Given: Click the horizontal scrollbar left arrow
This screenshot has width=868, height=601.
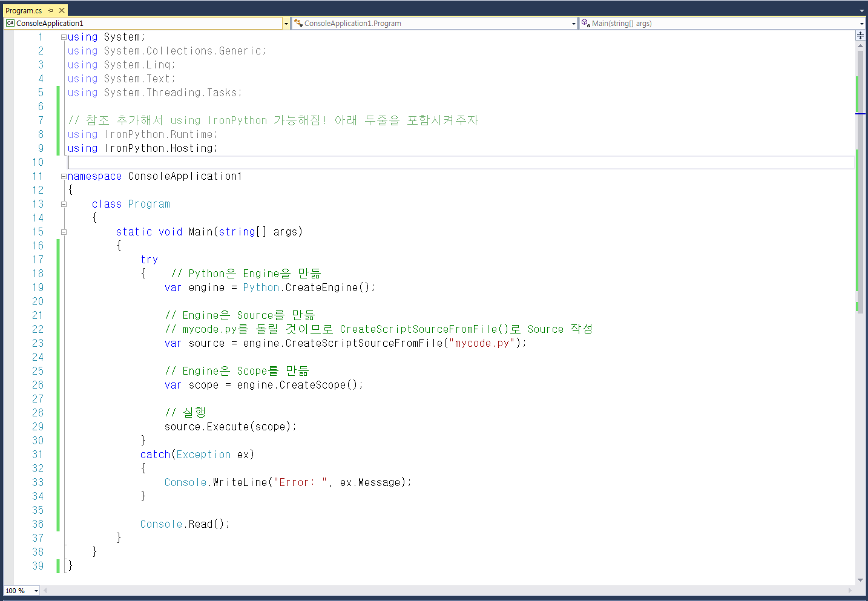Looking at the screenshot, I should (45, 591).
